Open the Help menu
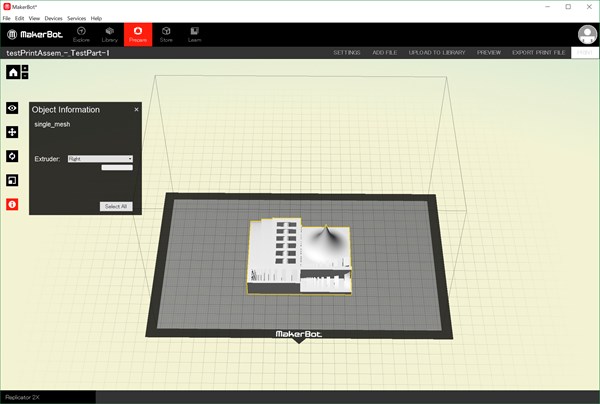 (96, 18)
